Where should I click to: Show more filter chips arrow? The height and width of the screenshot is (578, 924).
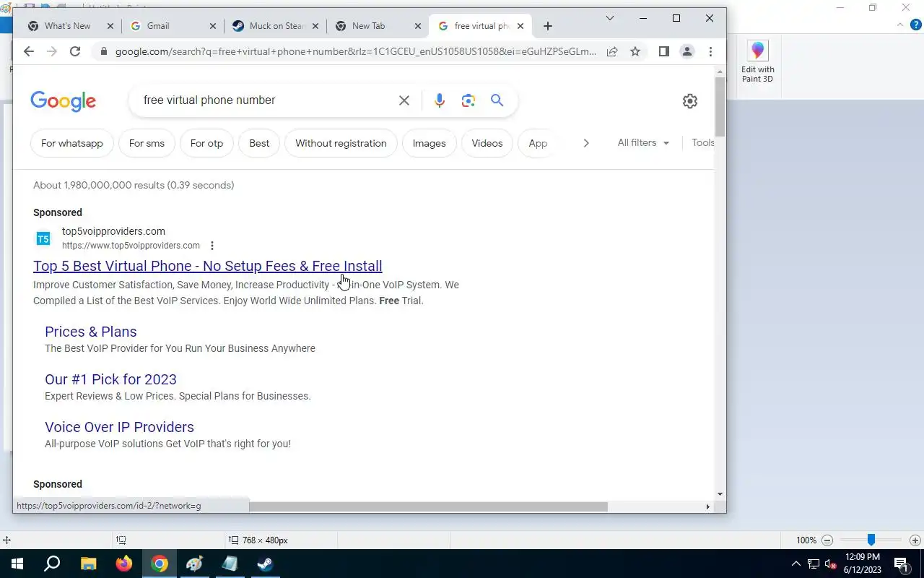tap(586, 143)
